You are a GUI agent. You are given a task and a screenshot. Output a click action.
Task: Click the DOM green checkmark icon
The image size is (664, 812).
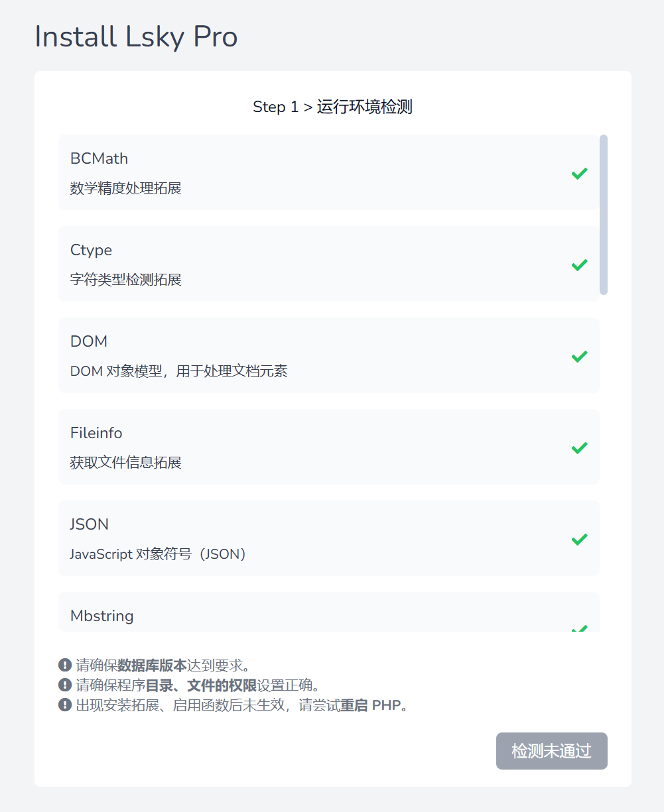point(580,356)
